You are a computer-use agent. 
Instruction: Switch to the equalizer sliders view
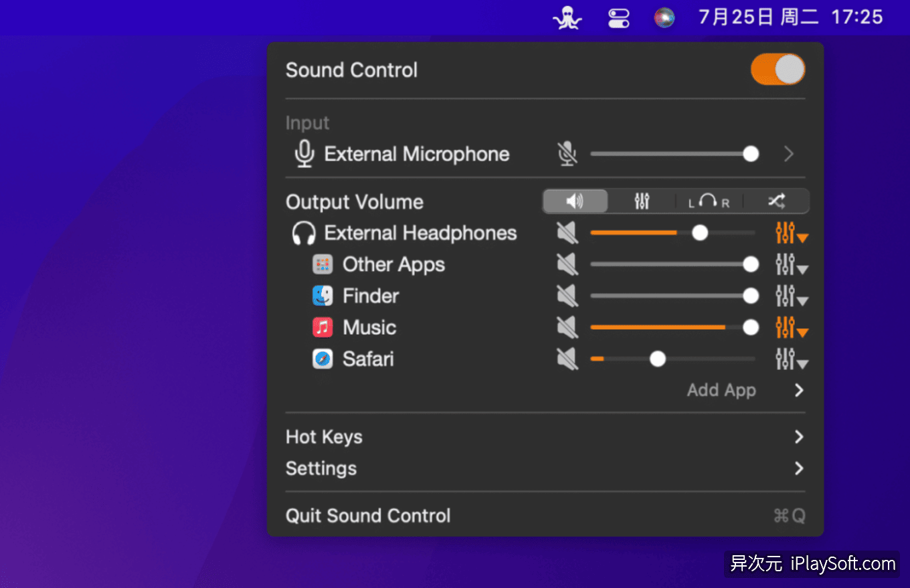(641, 201)
